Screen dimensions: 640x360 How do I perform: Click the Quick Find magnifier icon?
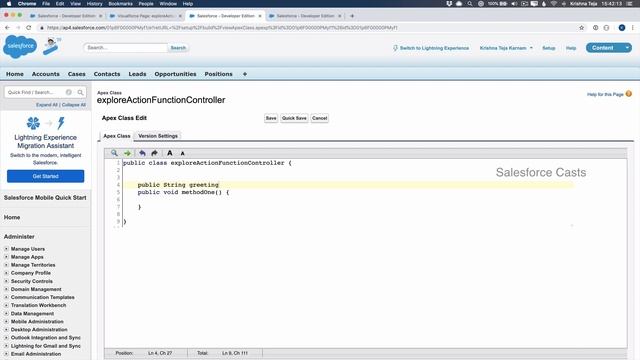point(80,92)
